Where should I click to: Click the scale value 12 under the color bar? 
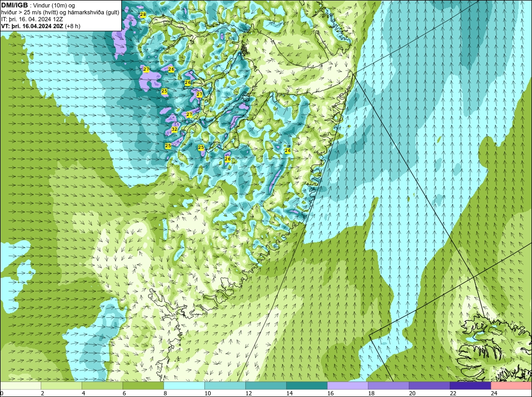(x=248, y=393)
